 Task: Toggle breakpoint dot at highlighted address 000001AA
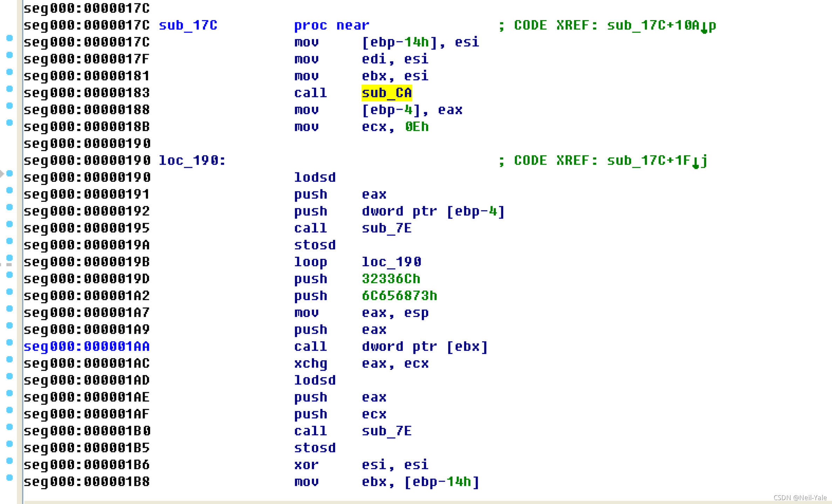coord(10,342)
